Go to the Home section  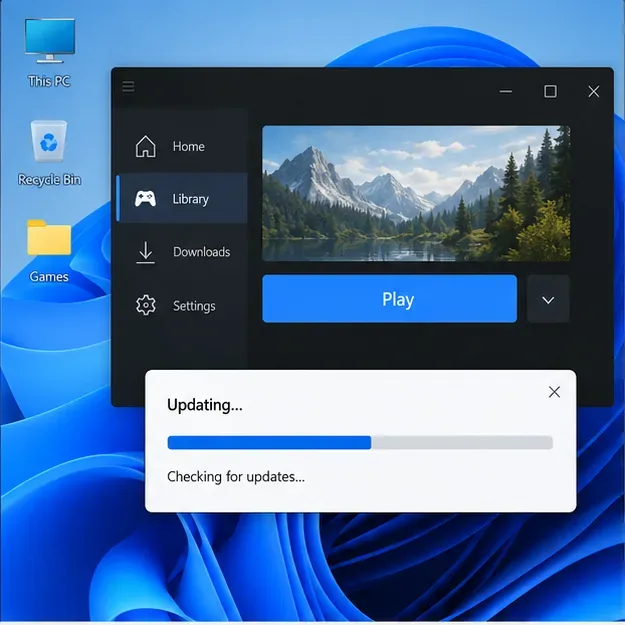pyautogui.click(x=182, y=146)
